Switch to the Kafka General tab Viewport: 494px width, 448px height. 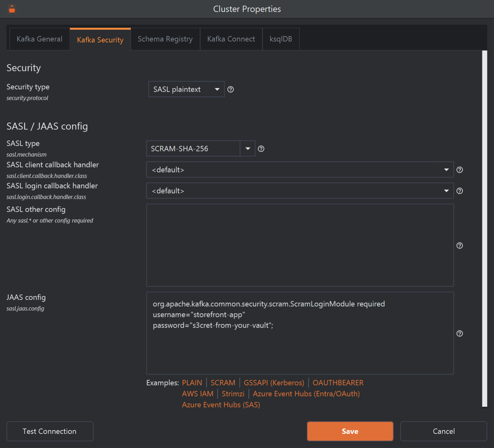[x=40, y=39]
